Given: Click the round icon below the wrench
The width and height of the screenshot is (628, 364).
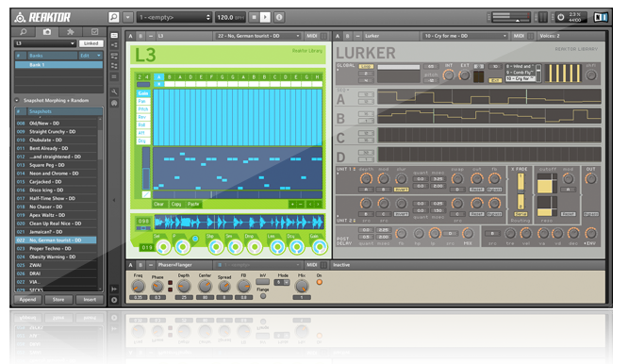Looking at the screenshot, I should tap(114, 103).
